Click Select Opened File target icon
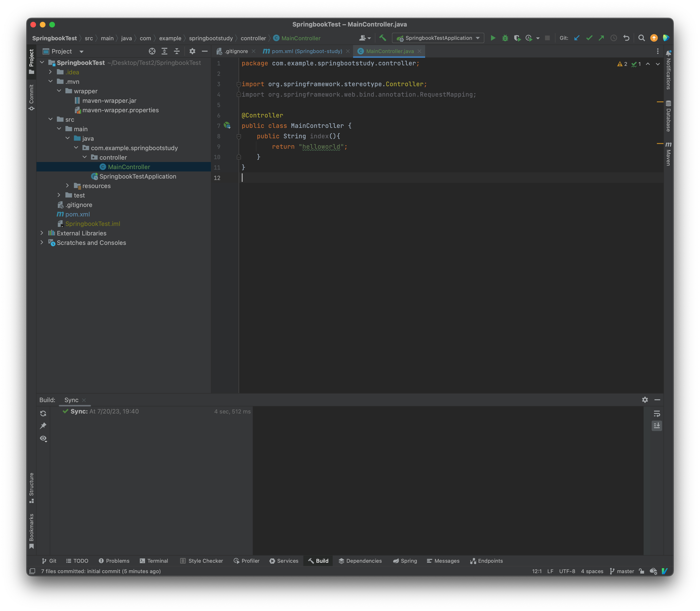Image resolution: width=700 pixels, height=611 pixels. [152, 51]
